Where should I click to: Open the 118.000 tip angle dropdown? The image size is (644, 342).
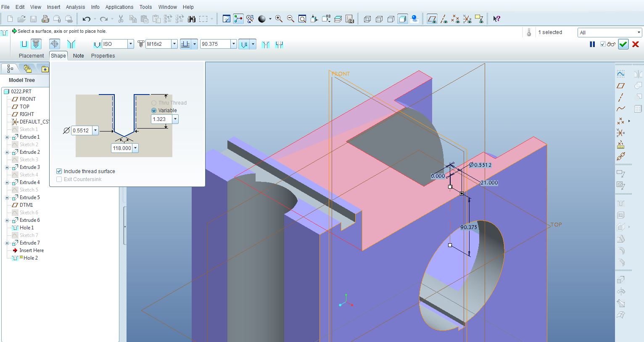coord(135,148)
